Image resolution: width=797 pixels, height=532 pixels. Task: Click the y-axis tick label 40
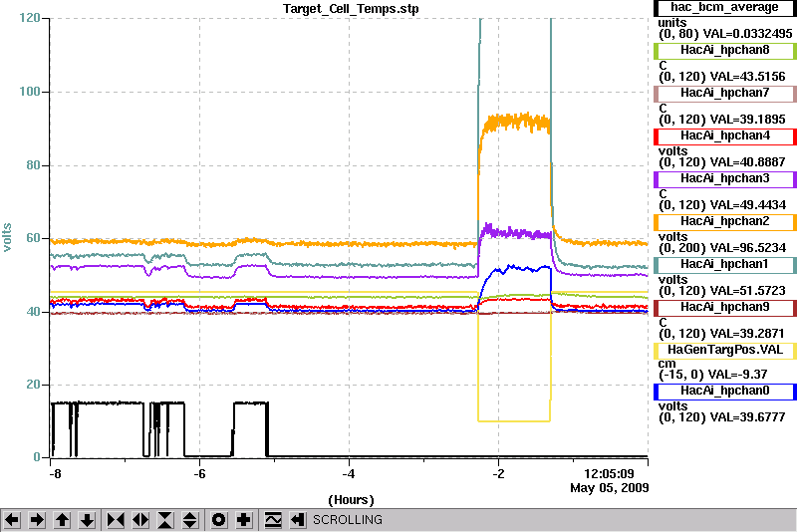[34, 312]
